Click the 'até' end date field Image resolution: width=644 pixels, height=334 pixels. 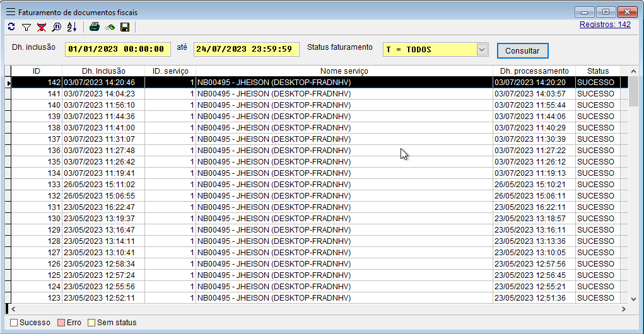point(247,49)
